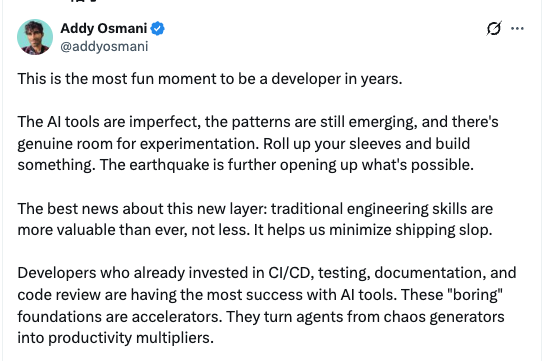
Task: Open the three-dot more options menu
Action: (517, 28)
